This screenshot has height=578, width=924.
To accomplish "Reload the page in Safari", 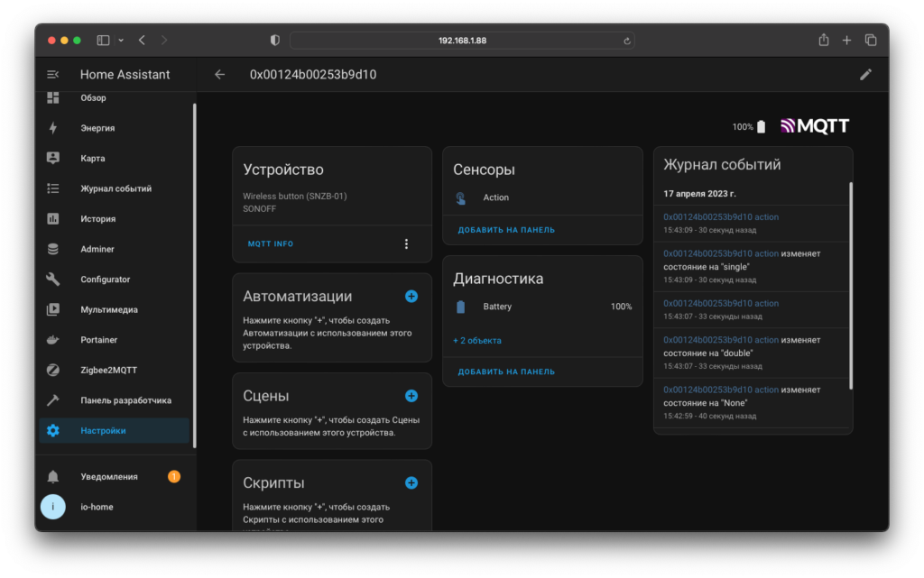I will pyautogui.click(x=626, y=41).
